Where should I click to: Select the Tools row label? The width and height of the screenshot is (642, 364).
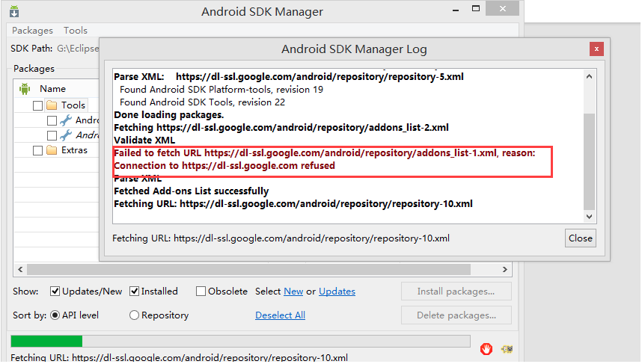click(73, 105)
